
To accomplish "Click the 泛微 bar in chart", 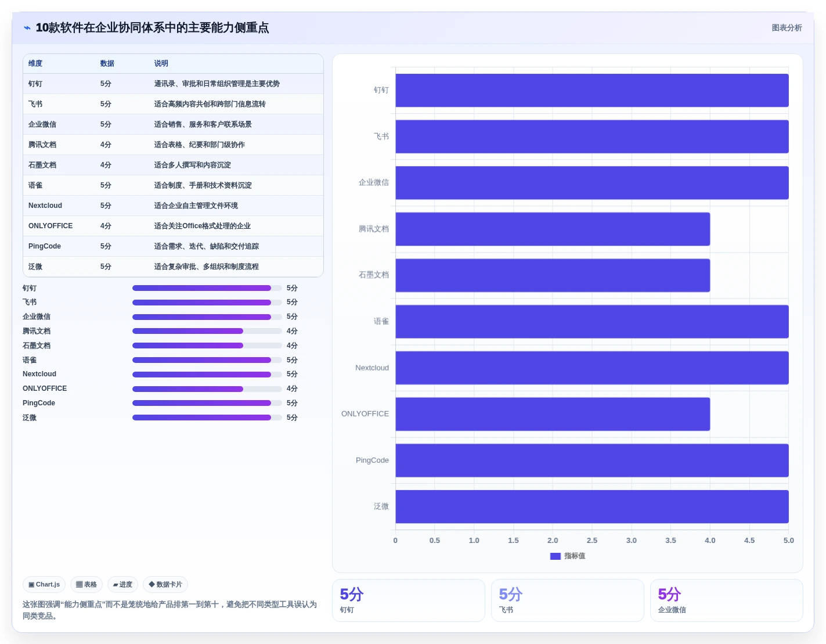I will (x=592, y=506).
